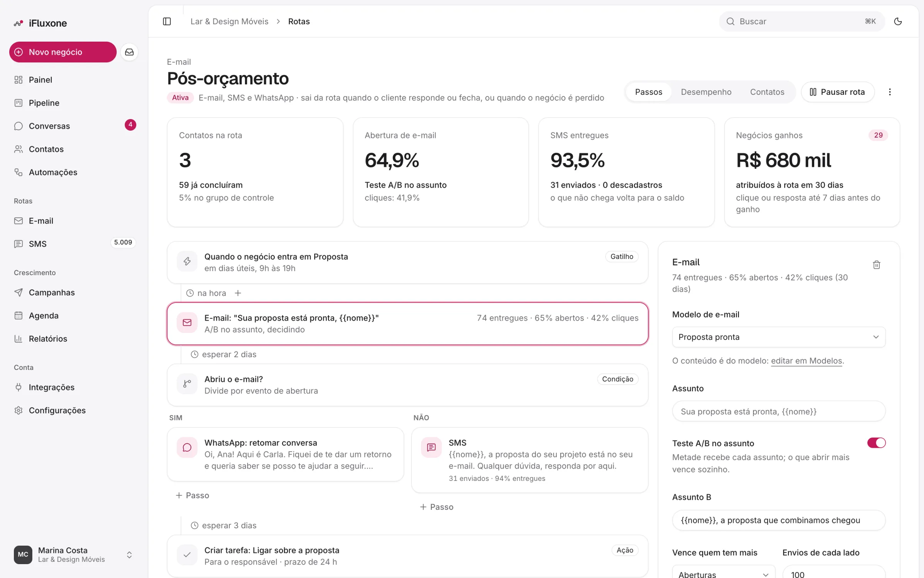Click the SMS message icon in NÃO branch

coord(431,447)
